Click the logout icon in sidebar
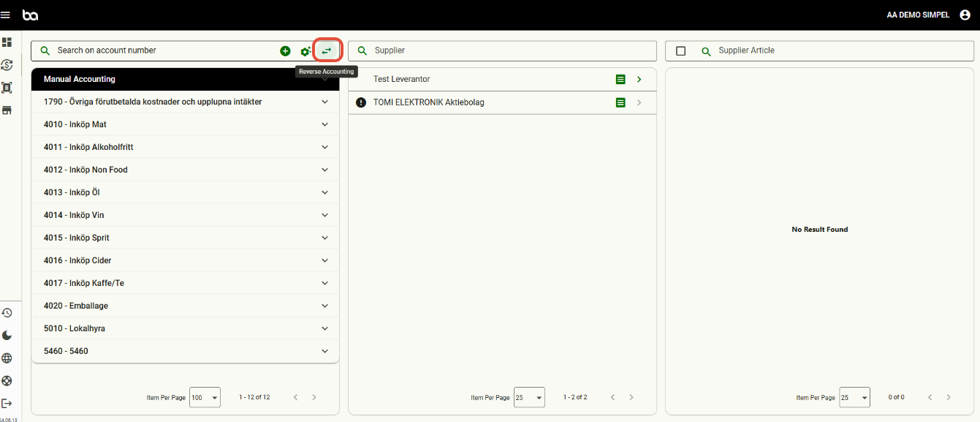The image size is (980, 422). coord(7,404)
